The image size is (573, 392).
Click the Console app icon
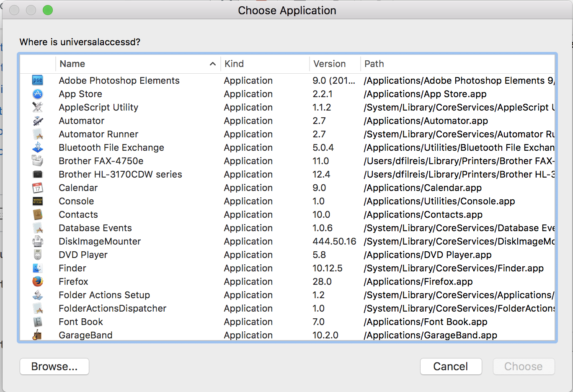point(38,201)
